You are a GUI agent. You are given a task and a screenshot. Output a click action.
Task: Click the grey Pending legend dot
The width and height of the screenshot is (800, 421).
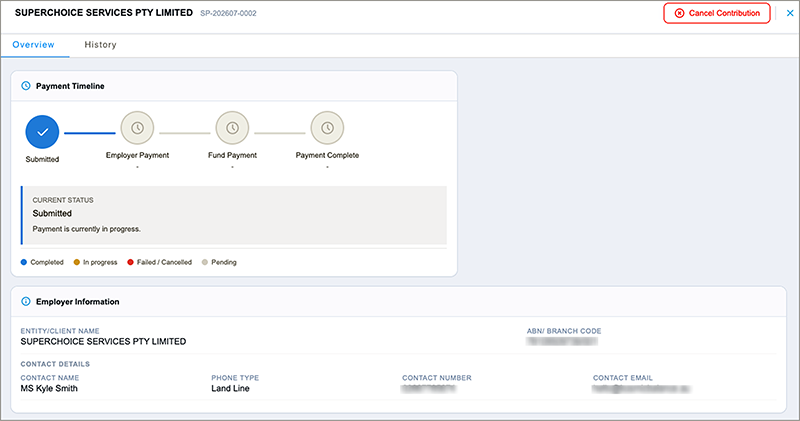[x=205, y=262]
